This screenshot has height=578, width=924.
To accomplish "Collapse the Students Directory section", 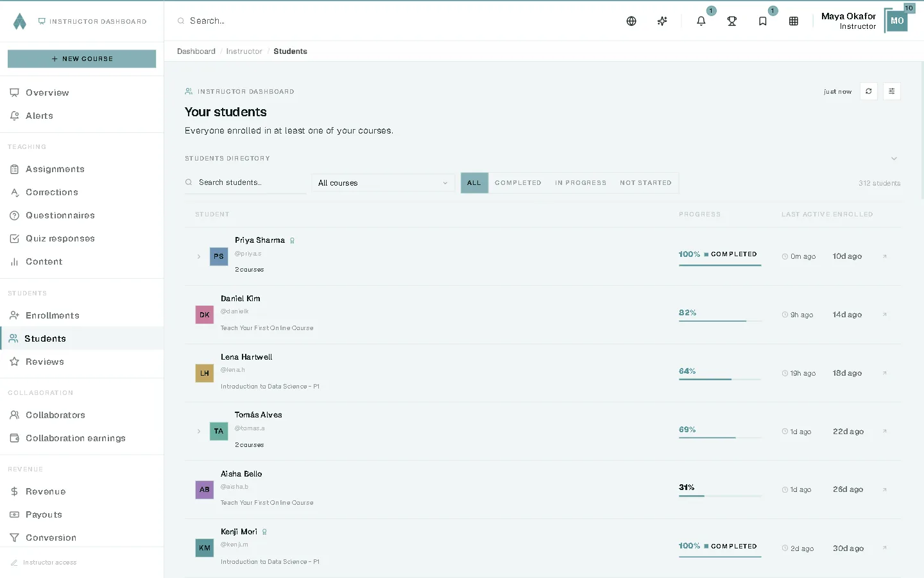I will click(894, 158).
